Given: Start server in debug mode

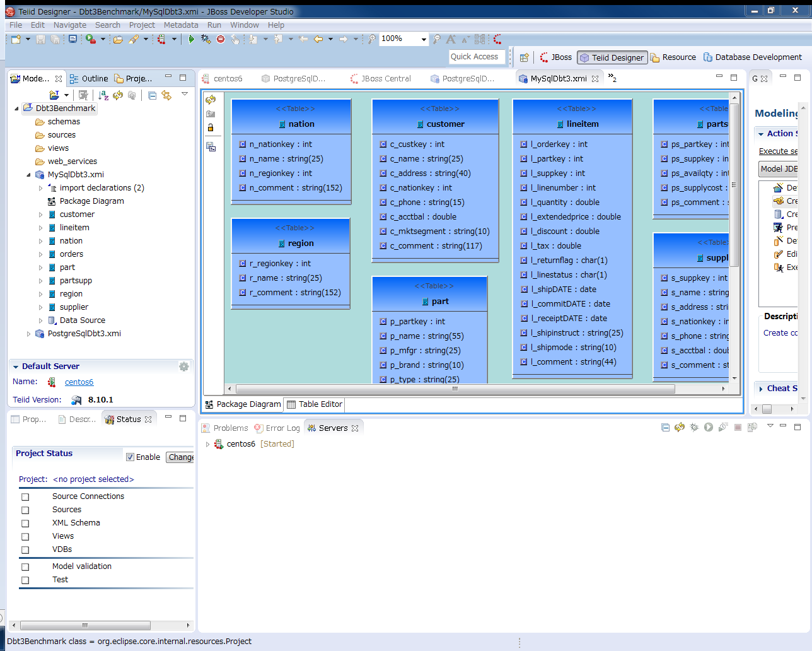Looking at the screenshot, I should 694,428.
